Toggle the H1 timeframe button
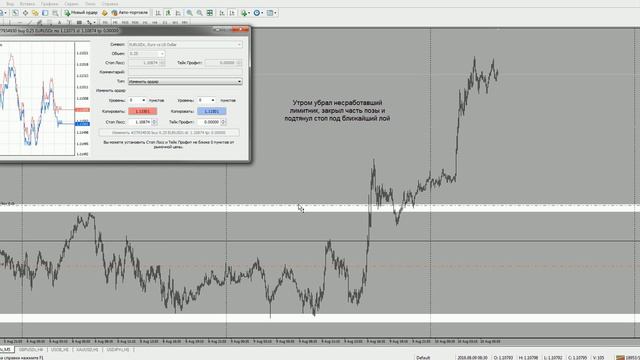640x360 pixels. [145, 22]
